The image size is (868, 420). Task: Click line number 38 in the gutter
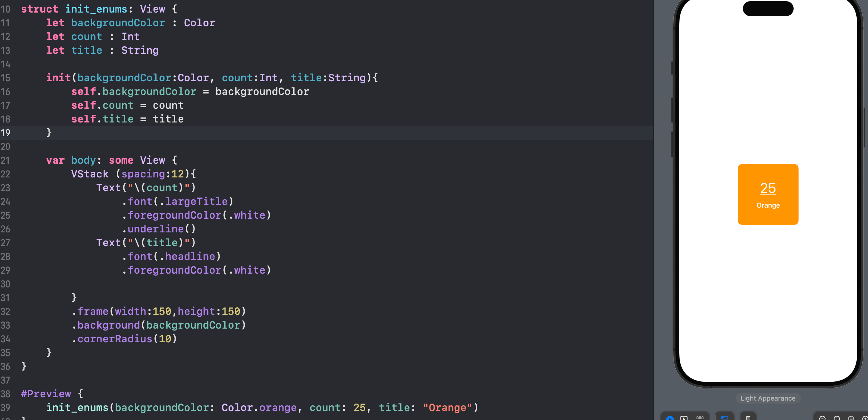tap(5, 394)
